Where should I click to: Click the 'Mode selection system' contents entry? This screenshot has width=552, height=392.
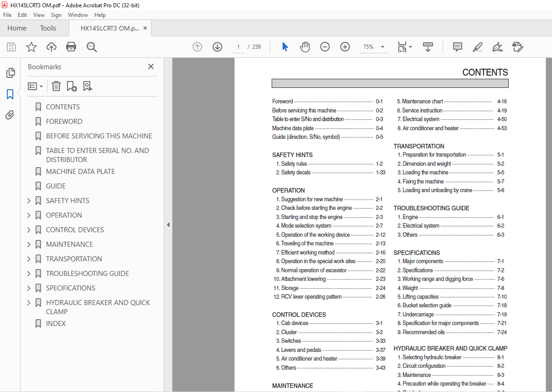point(330,226)
